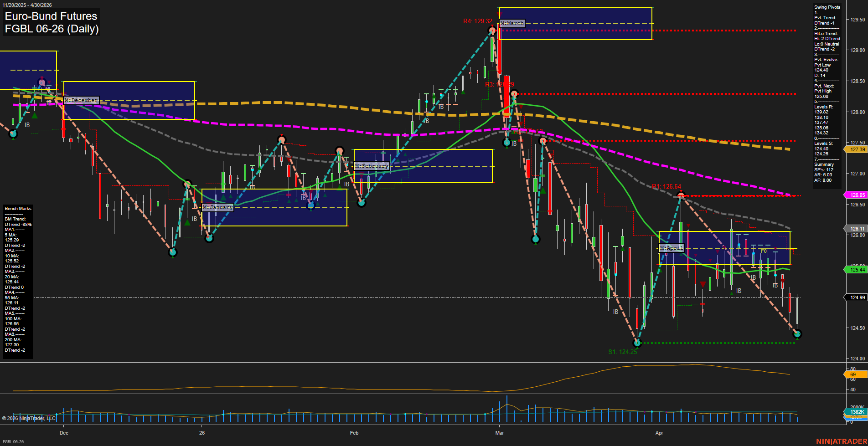This screenshot has height=446, width=868.
Task: Click the S1: 124.25 support label
Action: 623,351
